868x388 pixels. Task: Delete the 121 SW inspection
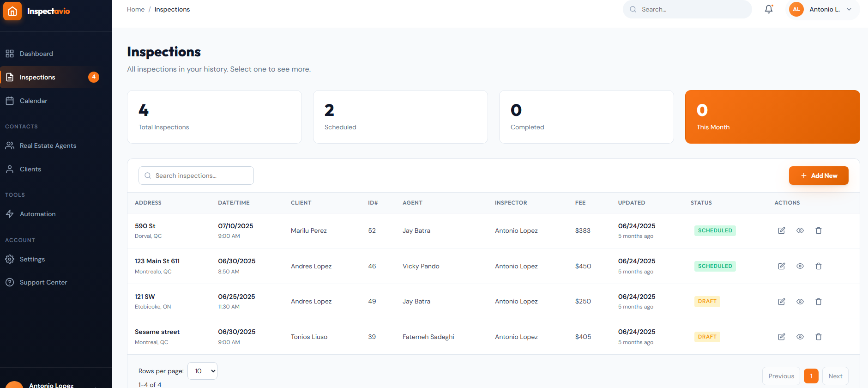pos(819,302)
